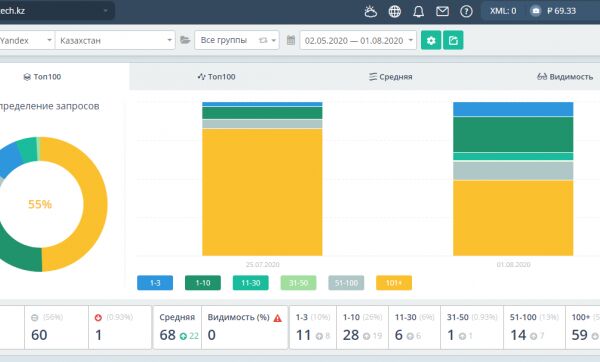Screen dimensions: 600x362
Task: Open the date range 02.05.2020 — 01.08.2020 dropdown
Action: [358, 40]
